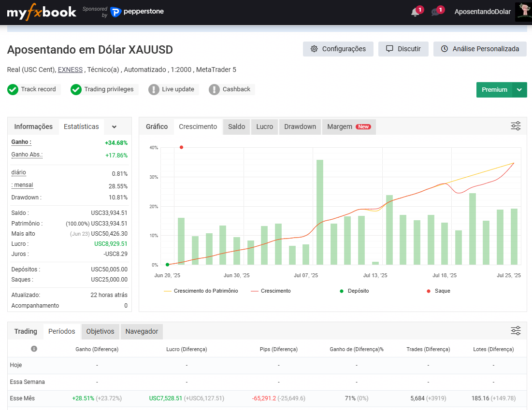Image resolution: width=532 pixels, height=410 pixels.
Task: Toggle the Crescimento do Patrimônio legend series
Action: click(x=201, y=291)
